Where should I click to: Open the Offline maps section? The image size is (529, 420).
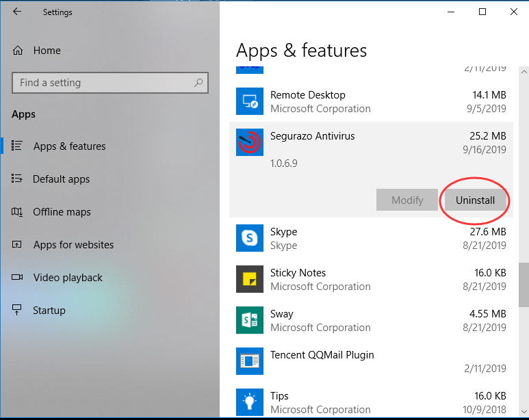[x=62, y=212]
